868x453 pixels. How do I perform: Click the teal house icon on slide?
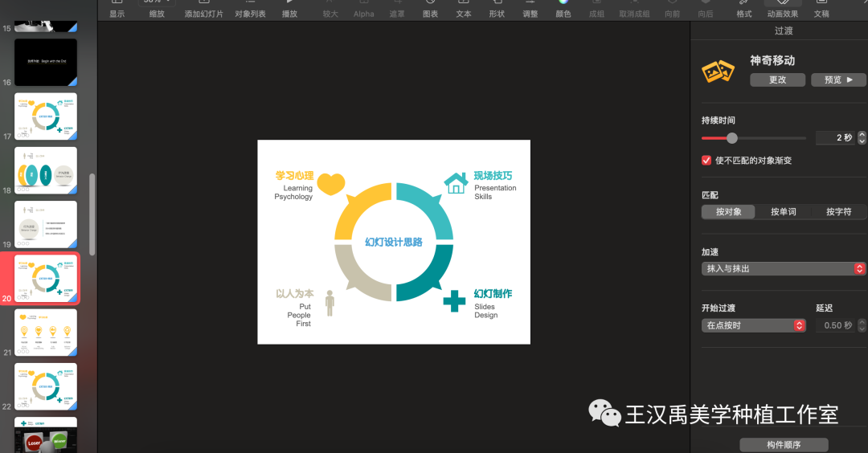456,183
